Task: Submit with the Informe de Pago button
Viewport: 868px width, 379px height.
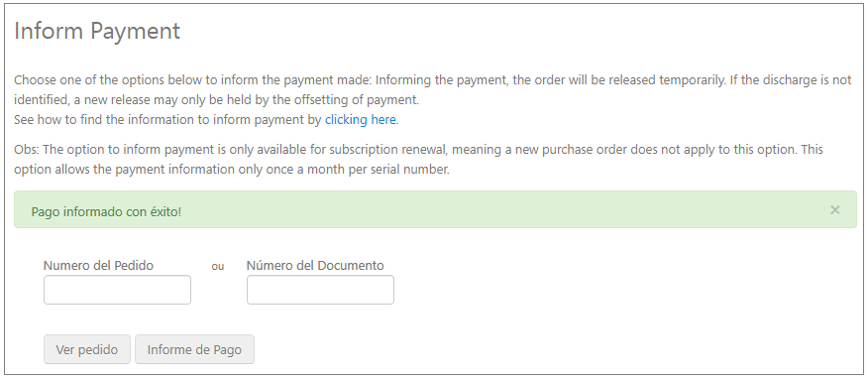Action: click(x=194, y=349)
